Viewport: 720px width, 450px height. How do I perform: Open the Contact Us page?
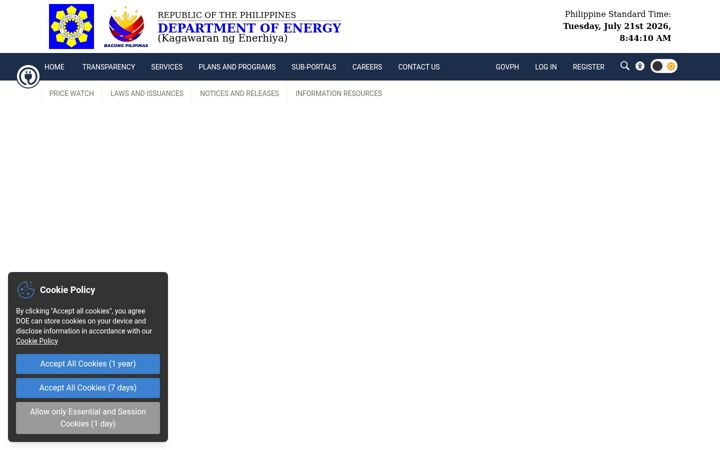pyautogui.click(x=419, y=67)
